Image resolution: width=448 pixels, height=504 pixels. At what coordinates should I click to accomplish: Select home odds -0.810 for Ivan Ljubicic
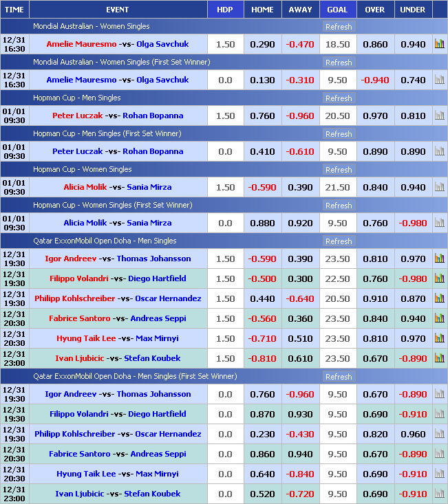tap(262, 358)
